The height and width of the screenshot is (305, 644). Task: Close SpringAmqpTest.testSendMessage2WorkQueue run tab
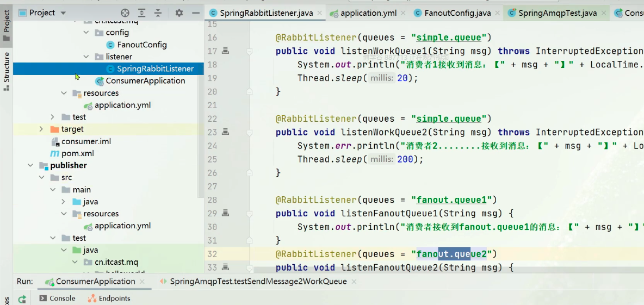pyautogui.click(x=354, y=282)
